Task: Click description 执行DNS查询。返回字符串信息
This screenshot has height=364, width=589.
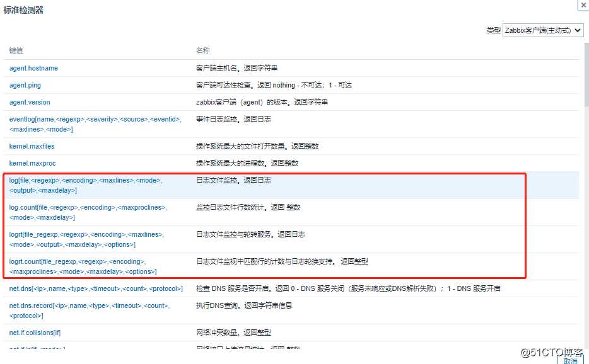Action: coord(244,306)
